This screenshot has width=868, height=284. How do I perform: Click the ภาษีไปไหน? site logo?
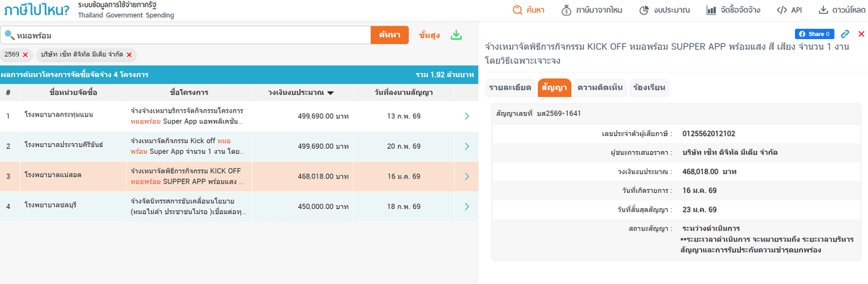pyautogui.click(x=36, y=10)
